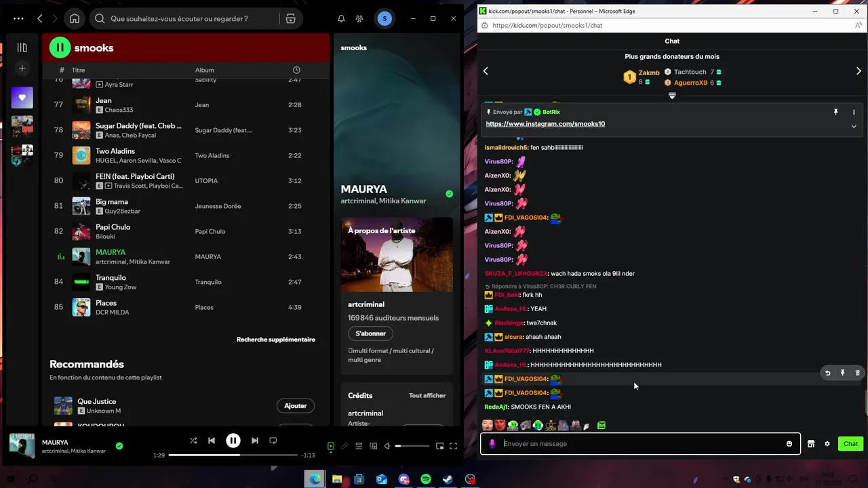868x488 pixels.
Task: Focus the Envoyer un message field
Action: click(641, 444)
